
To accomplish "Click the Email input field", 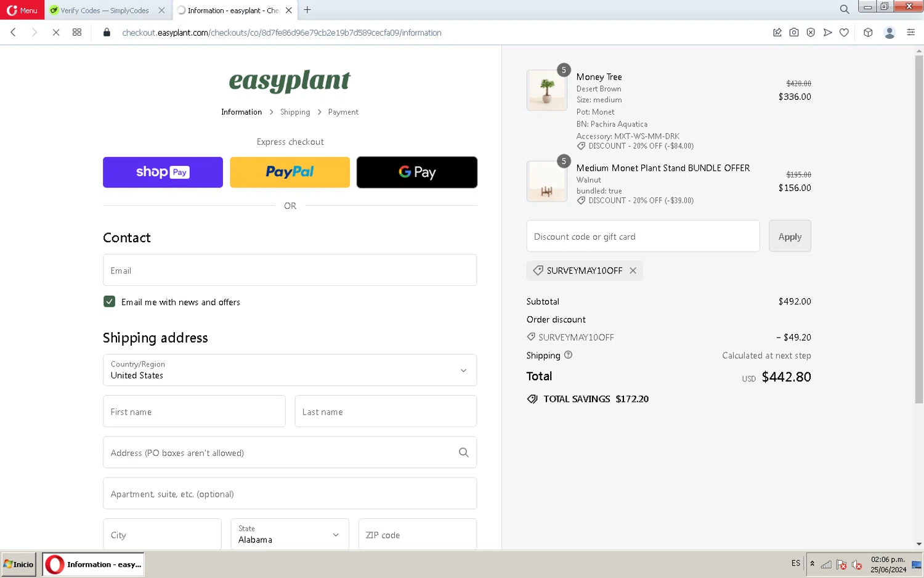I will click(290, 270).
